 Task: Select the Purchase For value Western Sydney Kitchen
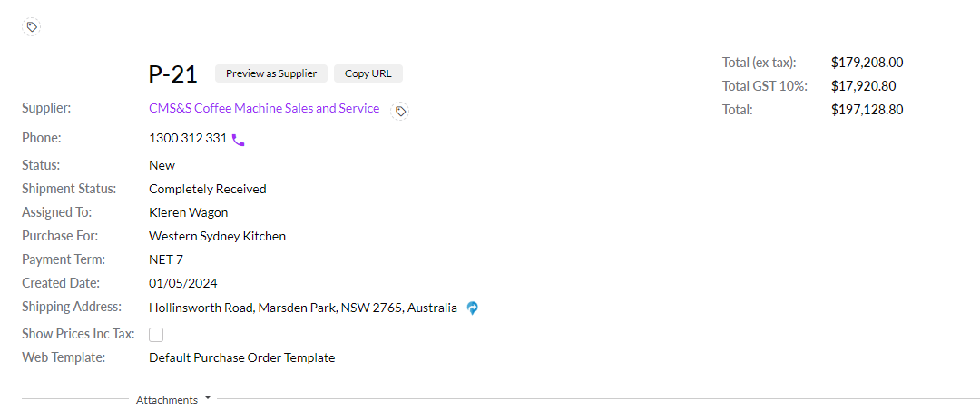coord(217,236)
